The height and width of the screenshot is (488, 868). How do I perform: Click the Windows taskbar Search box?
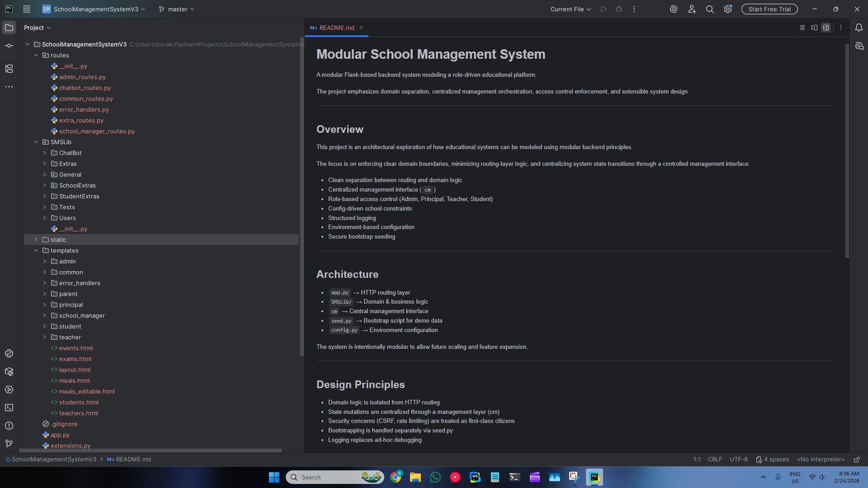(x=335, y=477)
